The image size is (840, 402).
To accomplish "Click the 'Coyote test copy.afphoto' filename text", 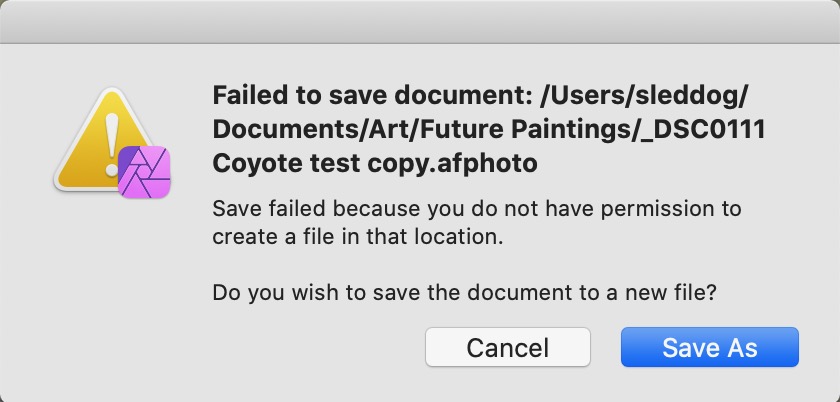I will coord(375,163).
